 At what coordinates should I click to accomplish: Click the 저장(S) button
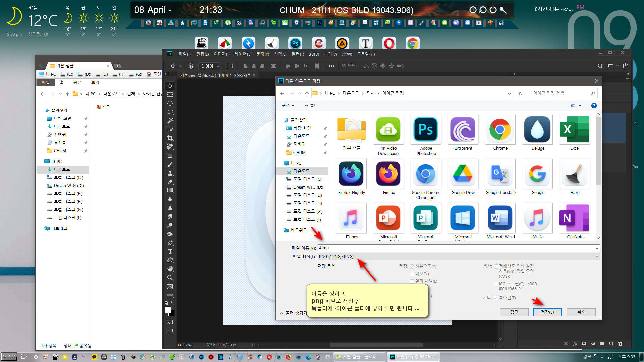coord(547,312)
